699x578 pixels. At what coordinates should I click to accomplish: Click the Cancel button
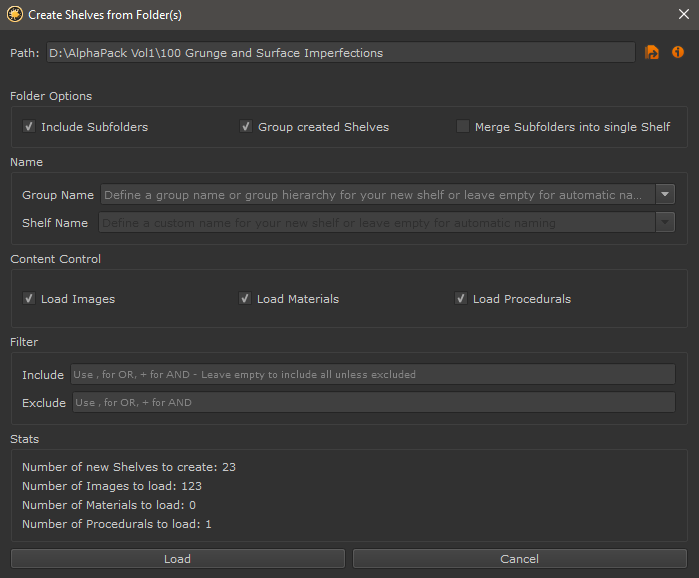click(519, 559)
